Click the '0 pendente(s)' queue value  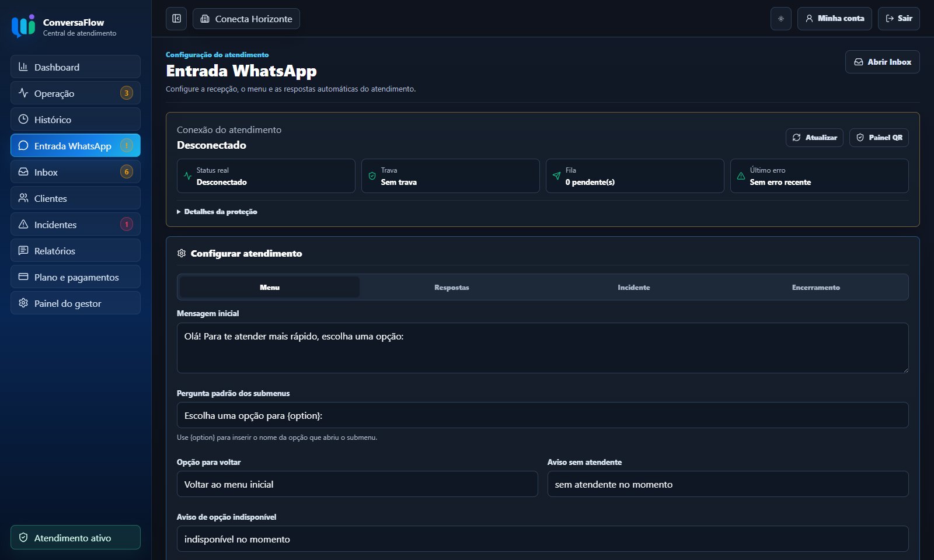pos(590,182)
